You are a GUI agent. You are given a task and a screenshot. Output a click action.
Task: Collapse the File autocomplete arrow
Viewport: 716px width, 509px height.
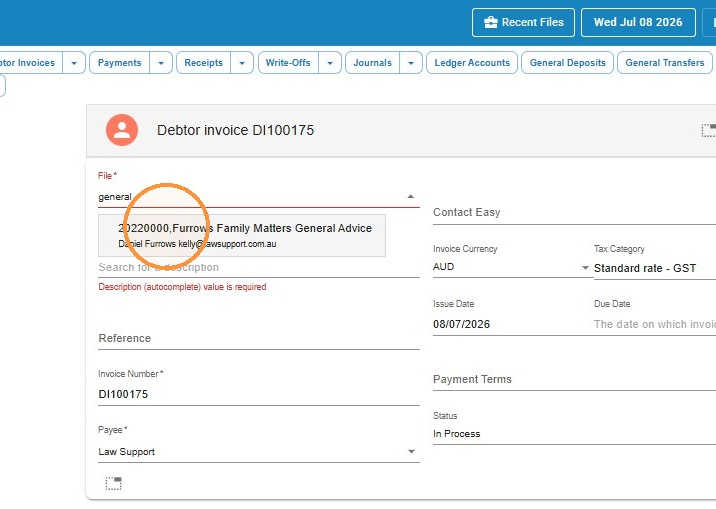(x=411, y=197)
